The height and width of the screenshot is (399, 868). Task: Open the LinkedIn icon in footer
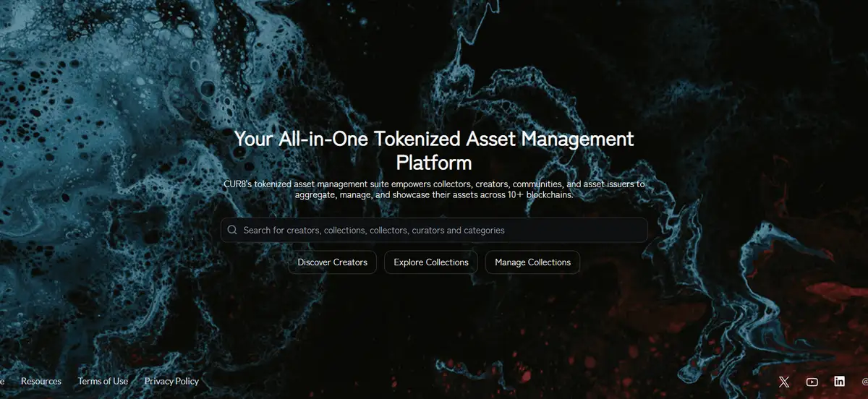click(839, 382)
